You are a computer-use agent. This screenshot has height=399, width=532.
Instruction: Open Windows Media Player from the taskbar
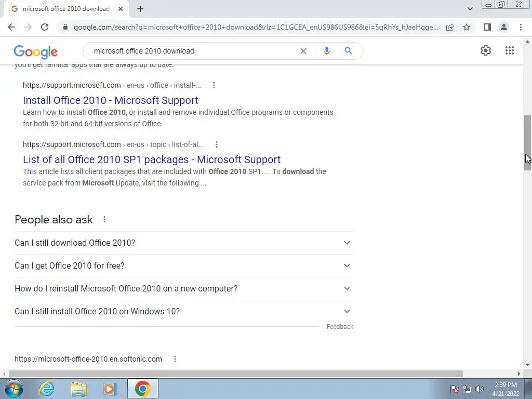[110, 389]
